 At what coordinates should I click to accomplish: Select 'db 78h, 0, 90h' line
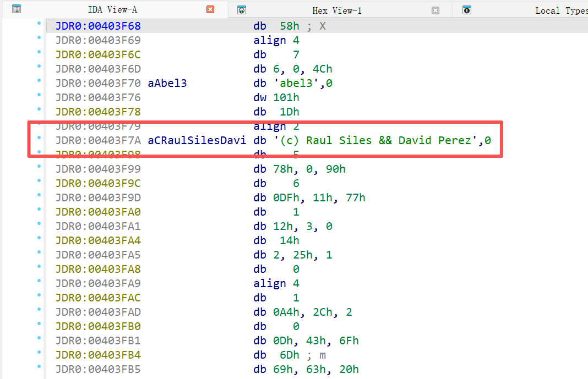click(300, 169)
